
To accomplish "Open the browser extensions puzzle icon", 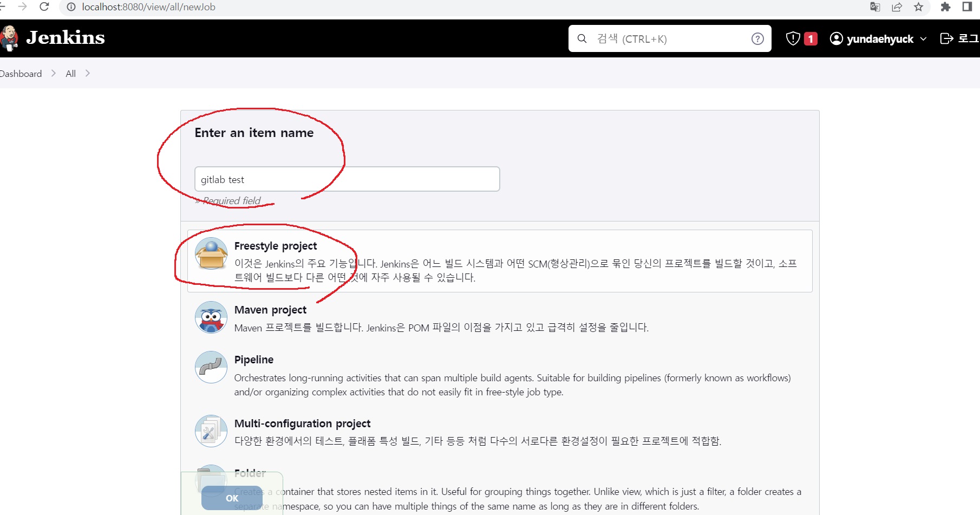I will coord(946,7).
